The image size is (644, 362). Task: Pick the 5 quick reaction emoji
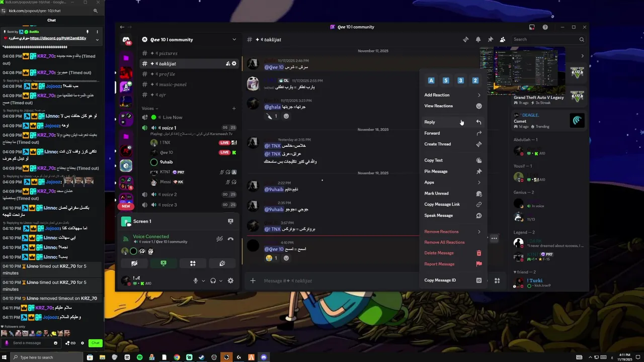(446, 80)
